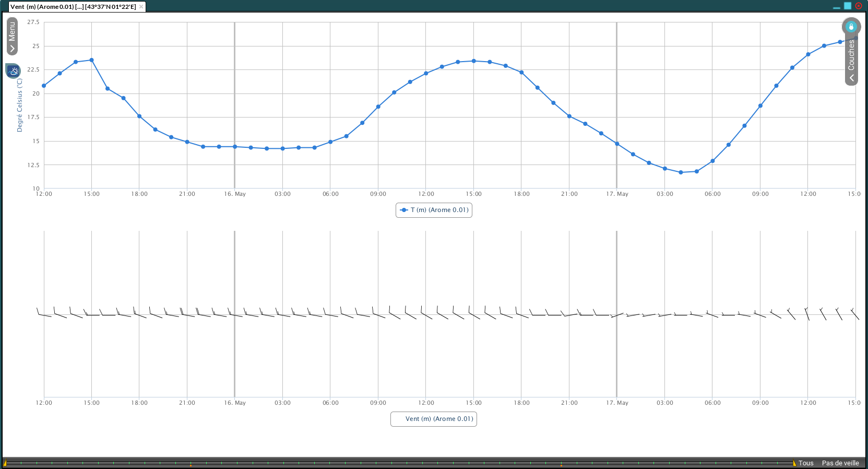Click the temperature peak point at 15:00 on 16 May
The image size is (868, 469).
coord(473,61)
